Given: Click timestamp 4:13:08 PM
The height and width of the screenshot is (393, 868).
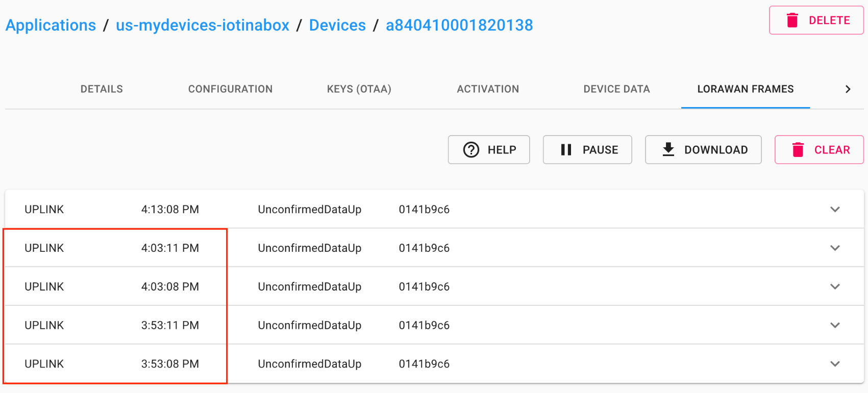Looking at the screenshot, I should tap(170, 209).
